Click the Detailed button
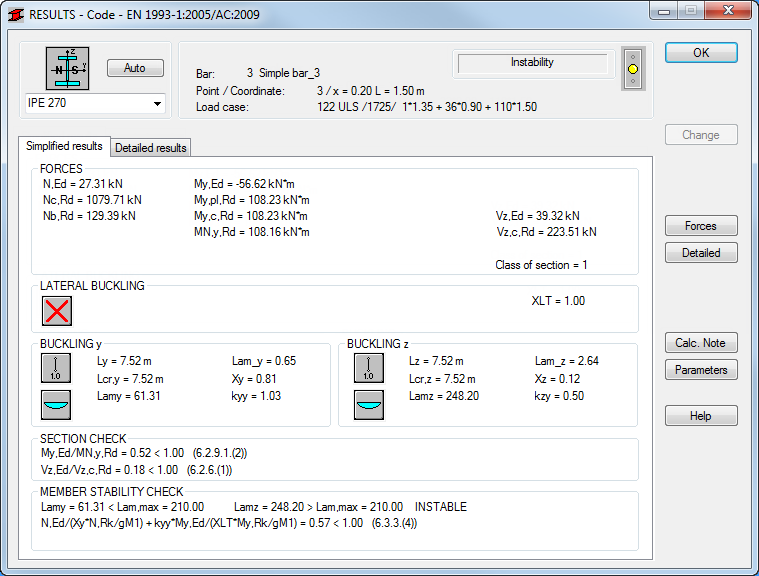Viewport: 759px width, 576px height. point(701,253)
